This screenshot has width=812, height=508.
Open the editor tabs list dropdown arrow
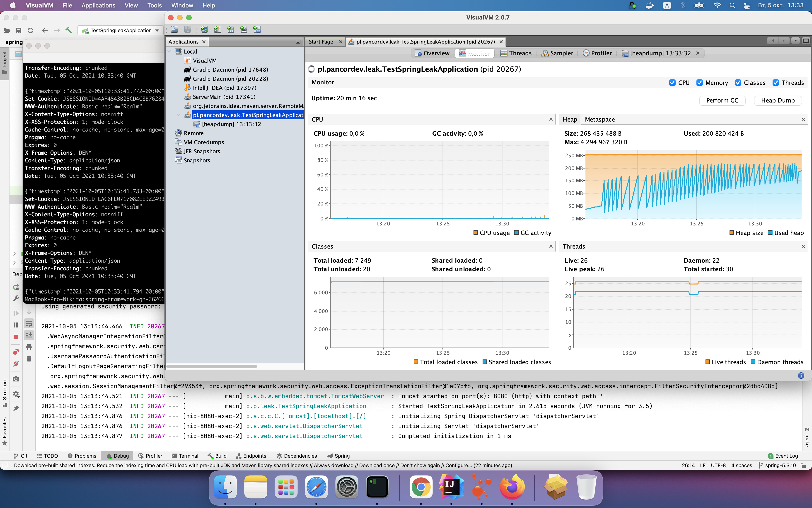[x=795, y=41]
